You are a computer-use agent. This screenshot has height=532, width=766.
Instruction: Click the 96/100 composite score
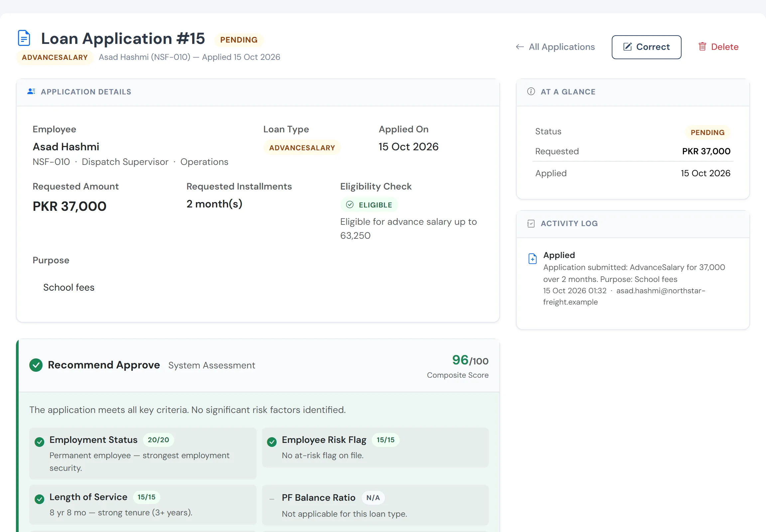click(x=470, y=360)
